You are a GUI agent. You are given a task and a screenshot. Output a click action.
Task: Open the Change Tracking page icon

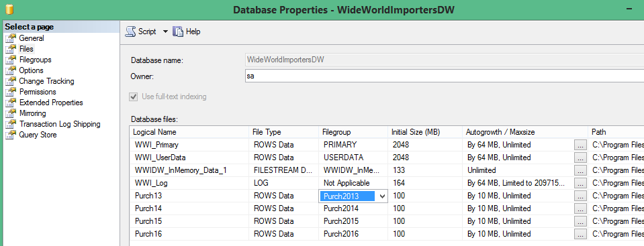click(11, 81)
